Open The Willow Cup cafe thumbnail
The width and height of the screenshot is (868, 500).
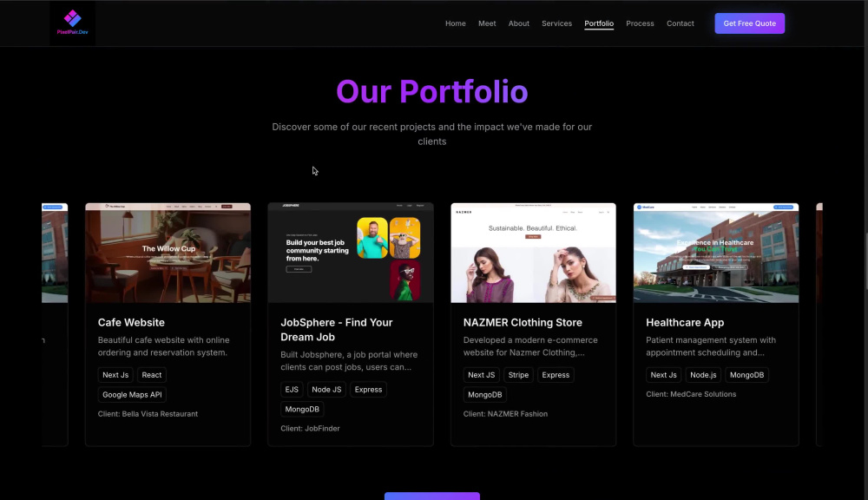[x=168, y=253]
